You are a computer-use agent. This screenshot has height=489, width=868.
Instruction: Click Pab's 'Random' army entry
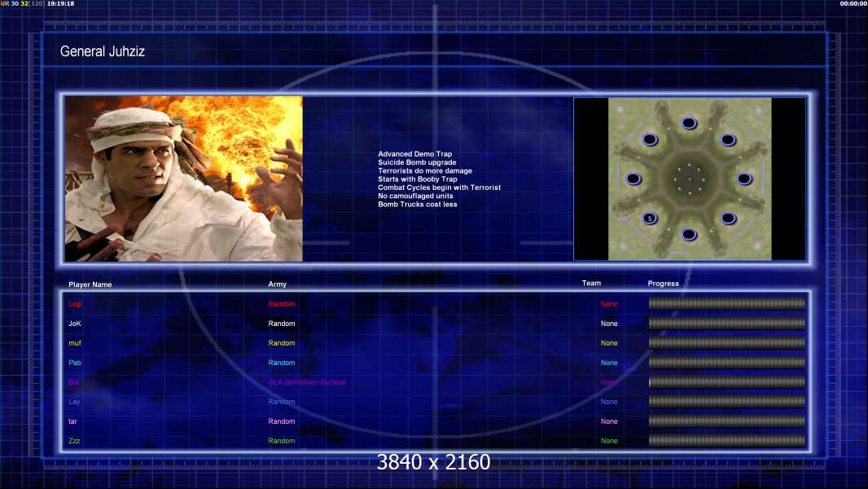(x=281, y=363)
